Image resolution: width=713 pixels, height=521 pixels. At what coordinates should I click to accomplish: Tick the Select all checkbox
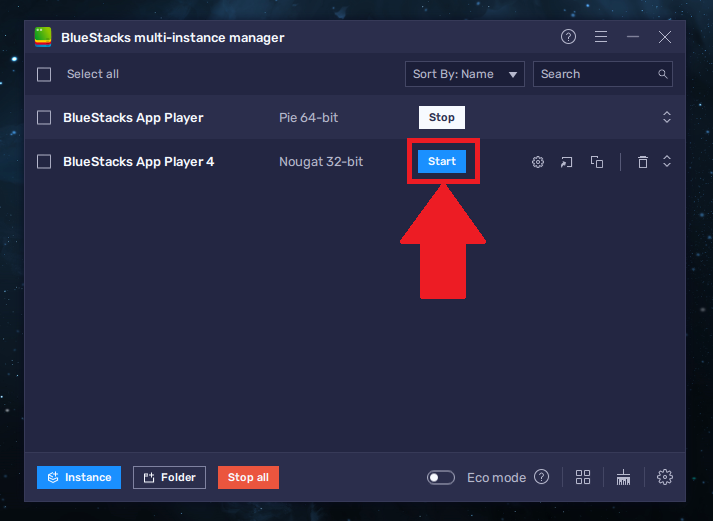click(44, 75)
